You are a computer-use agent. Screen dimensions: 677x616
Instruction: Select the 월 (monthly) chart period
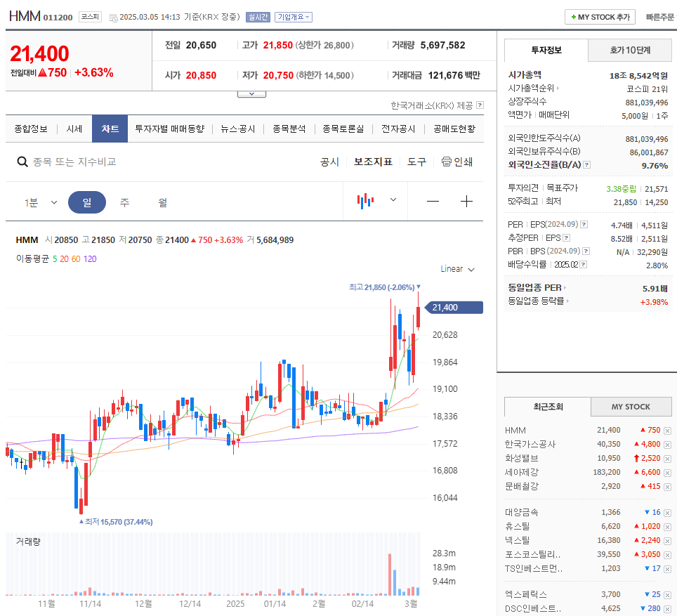point(164,202)
